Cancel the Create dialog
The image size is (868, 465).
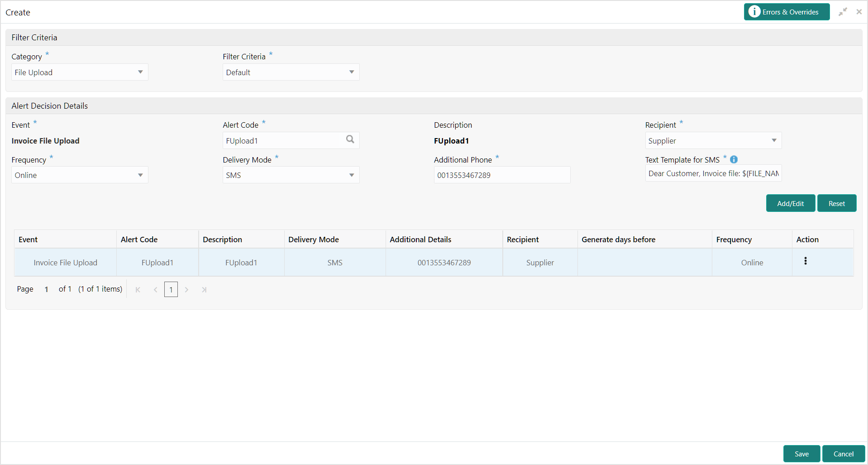(844, 454)
